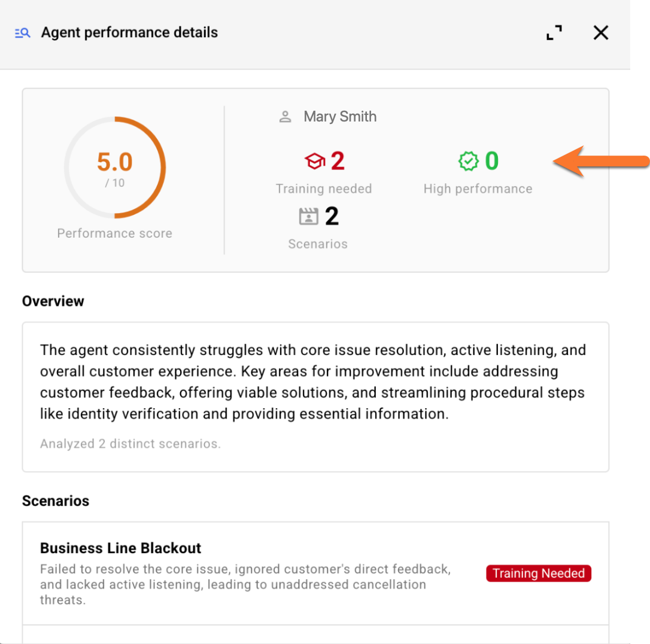Click the Mary Smith agent name
This screenshot has width=650, height=644.
340,116
